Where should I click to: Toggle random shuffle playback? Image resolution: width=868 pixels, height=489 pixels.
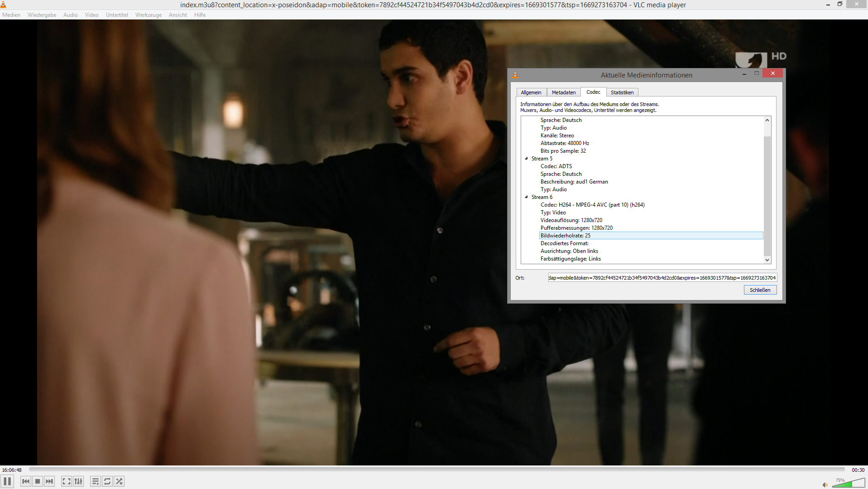(119, 481)
